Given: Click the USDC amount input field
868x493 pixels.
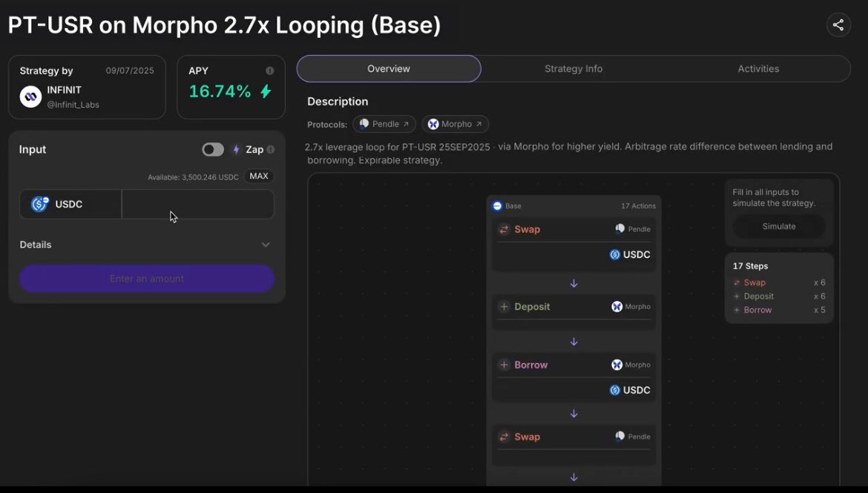Looking at the screenshot, I should click(x=197, y=204).
